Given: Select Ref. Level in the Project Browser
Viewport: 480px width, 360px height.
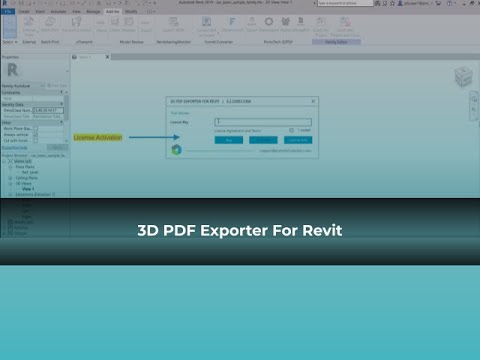Looking at the screenshot, I should tap(30, 172).
